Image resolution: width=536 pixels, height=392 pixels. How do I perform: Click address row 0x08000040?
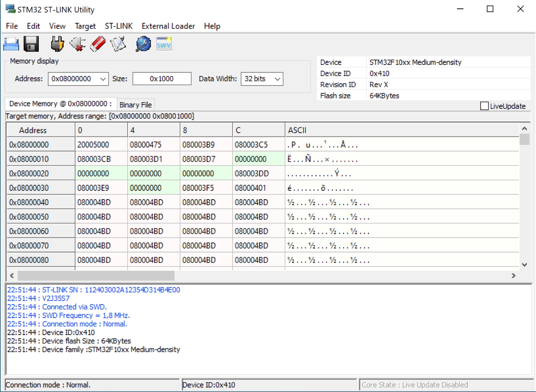click(x=41, y=202)
